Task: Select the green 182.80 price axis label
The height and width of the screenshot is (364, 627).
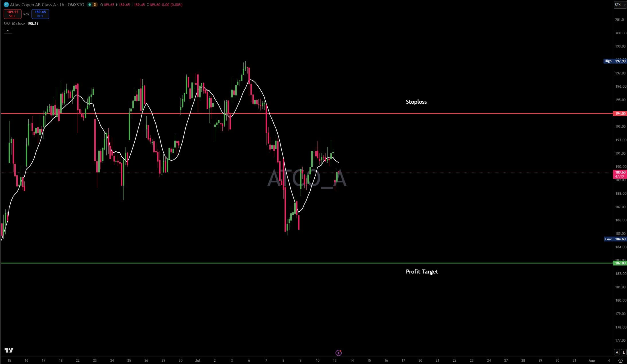Action: (x=620, y=263)
